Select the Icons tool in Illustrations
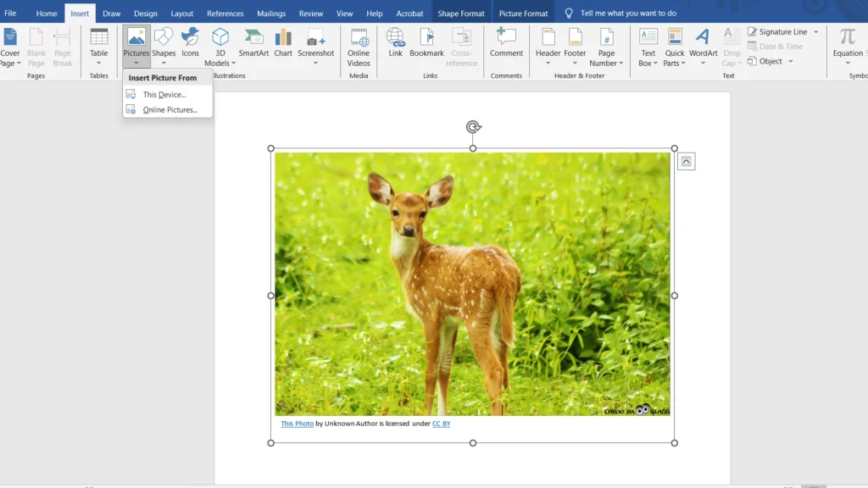This screenshot has height=488, width=868. coord(190,44)
